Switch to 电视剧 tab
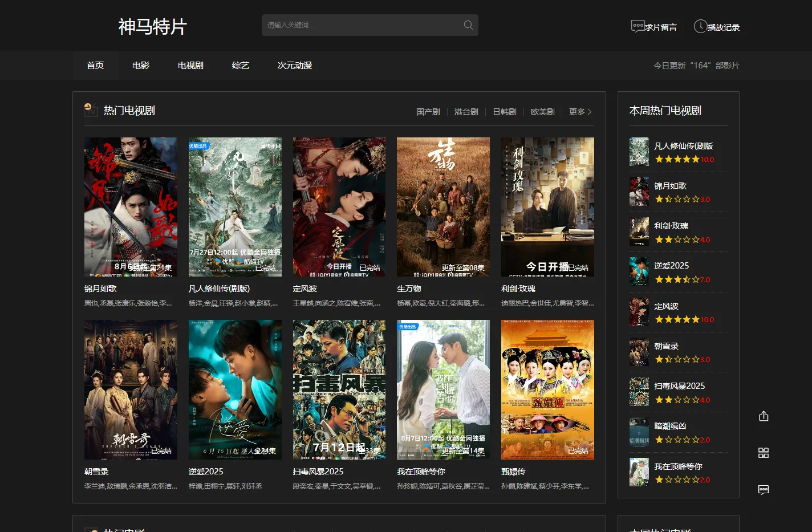812x532 pixels. point(190,66)
